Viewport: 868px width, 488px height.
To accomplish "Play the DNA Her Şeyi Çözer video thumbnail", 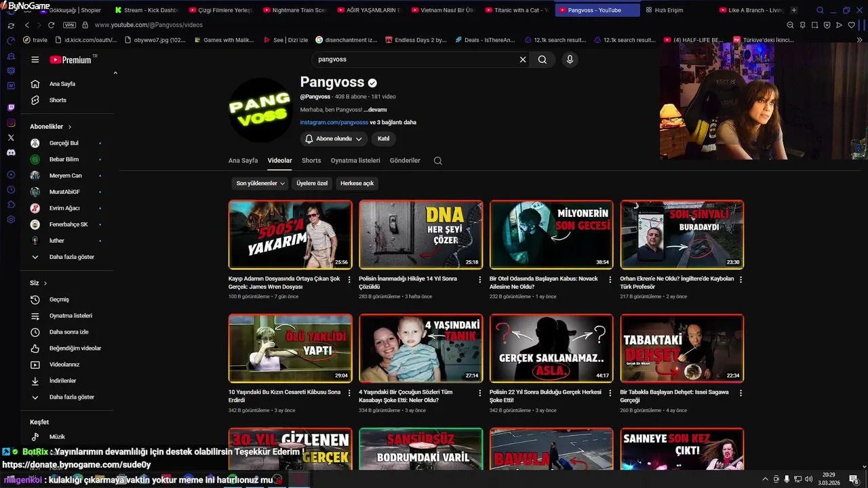I will pyautogui.click(x=420, y=235).
